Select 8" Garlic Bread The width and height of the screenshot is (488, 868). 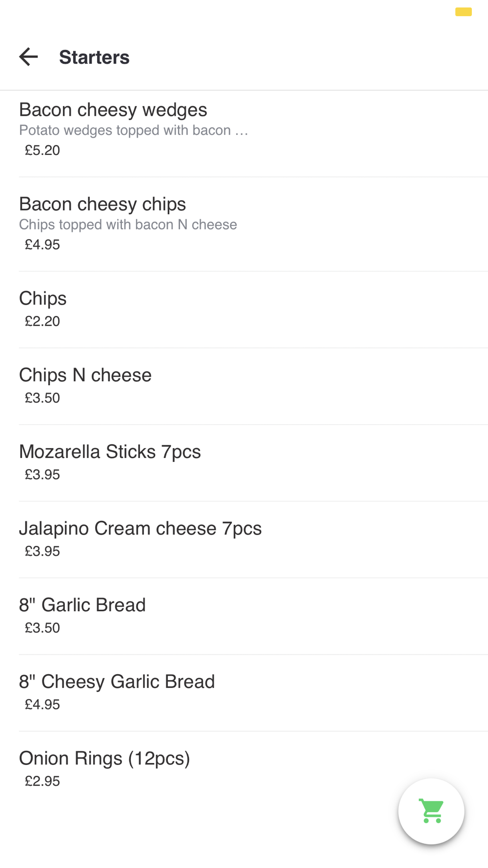pos(82,605)
